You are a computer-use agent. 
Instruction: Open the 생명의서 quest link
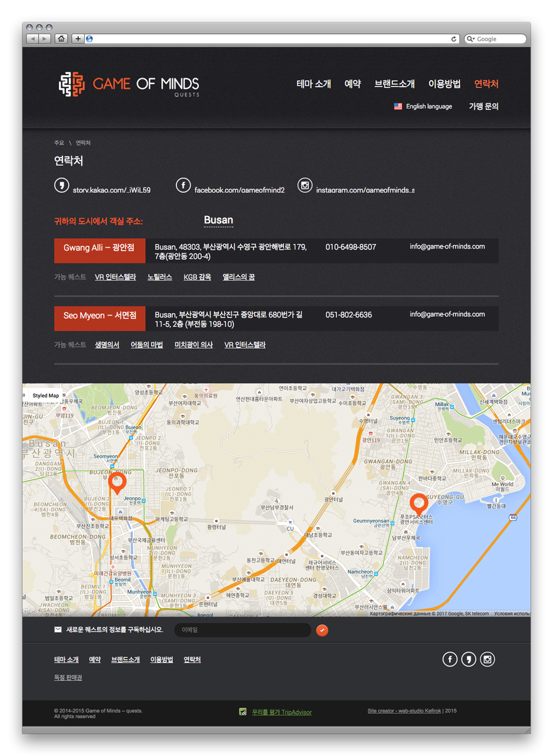pyautogui.click(x=107, y=344)
